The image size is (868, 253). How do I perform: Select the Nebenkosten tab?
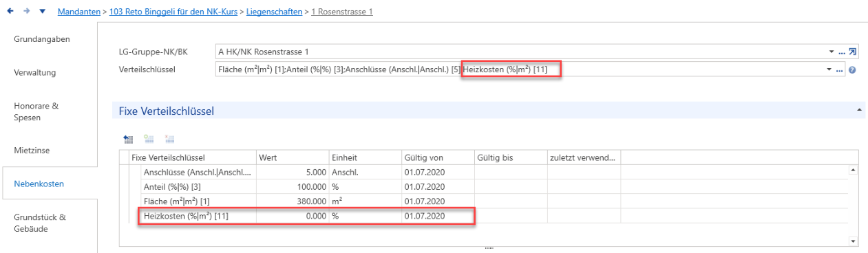coord(50,184)
